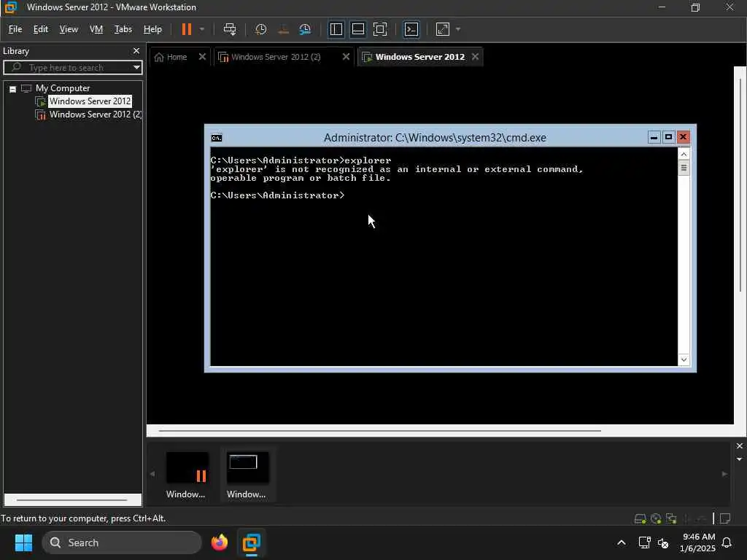The width and height of the screenshot is (747, 560).
Task: Toggle the console view toolbar icon
Action: point(411,29)
